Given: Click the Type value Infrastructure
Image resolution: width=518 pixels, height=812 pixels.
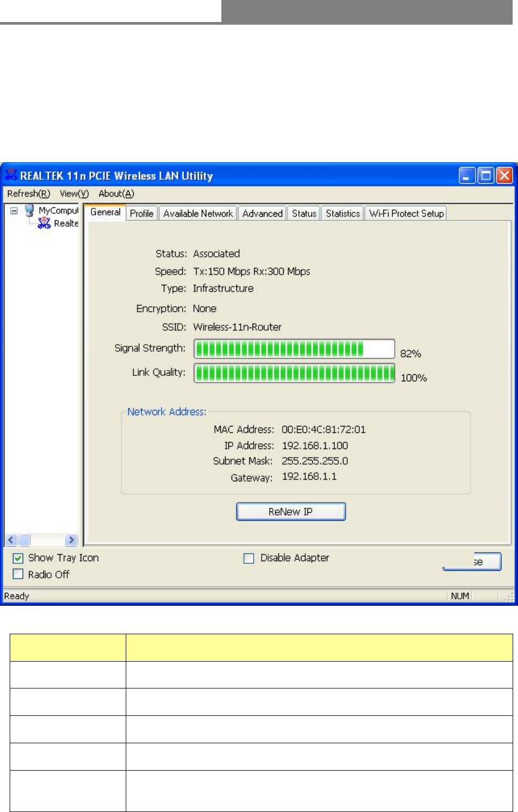Looking at the screenshot, I should (223, 288).
